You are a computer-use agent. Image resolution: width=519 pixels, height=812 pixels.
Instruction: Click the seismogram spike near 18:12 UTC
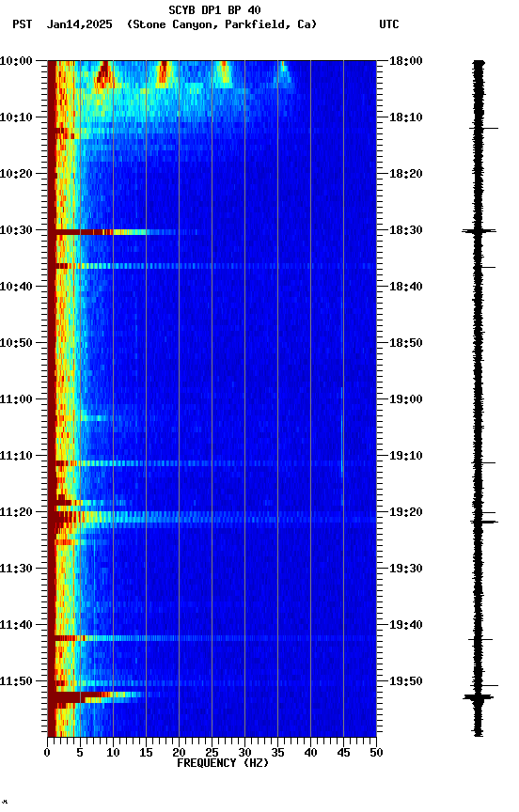pyautogui.click(x=484, y=128)
